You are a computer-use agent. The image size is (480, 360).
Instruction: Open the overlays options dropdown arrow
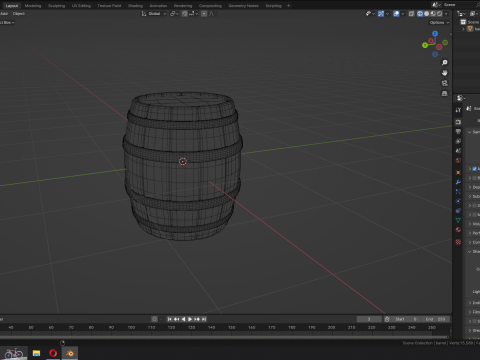pyautogui.click(x=403, y=14)
